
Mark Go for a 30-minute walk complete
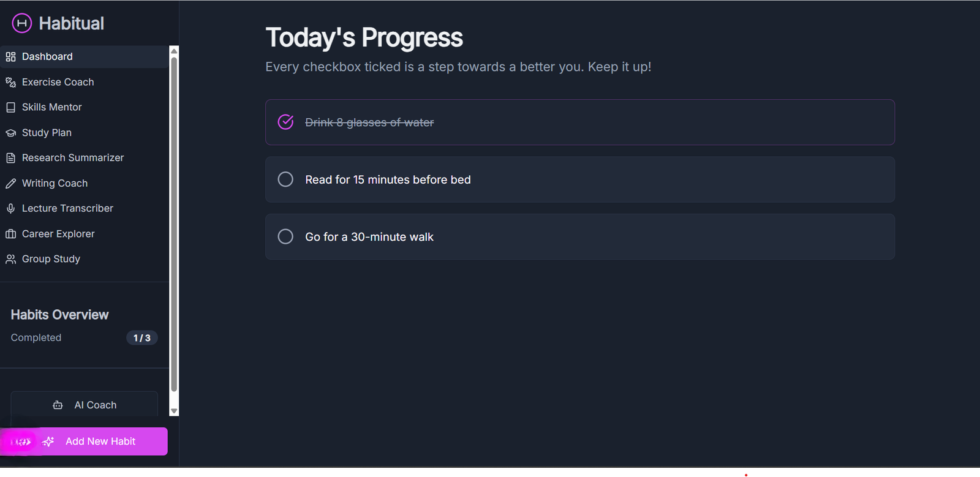[285, 237]
